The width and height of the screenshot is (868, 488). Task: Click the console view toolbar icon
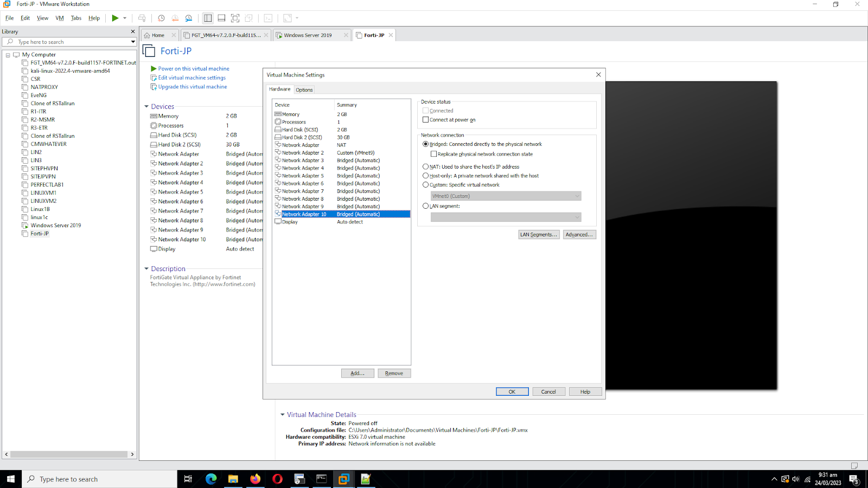pyautogui.click(x=268, y=18)
